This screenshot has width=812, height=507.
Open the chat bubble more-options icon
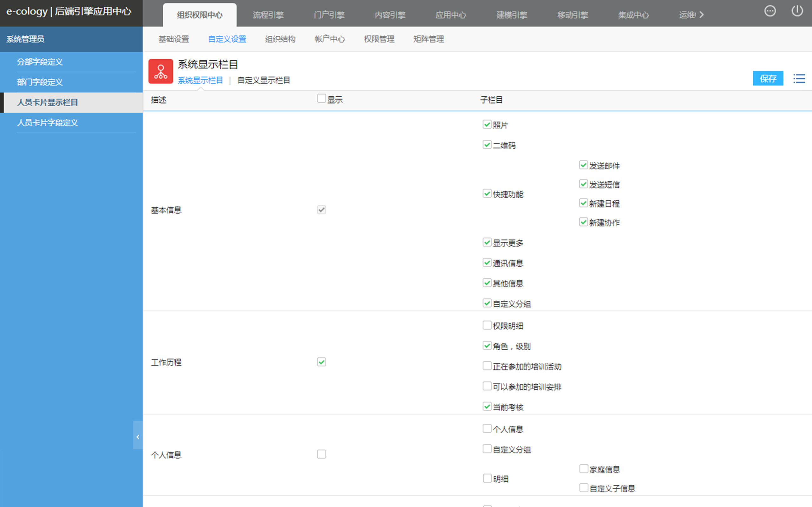click(x=770, y=11)
